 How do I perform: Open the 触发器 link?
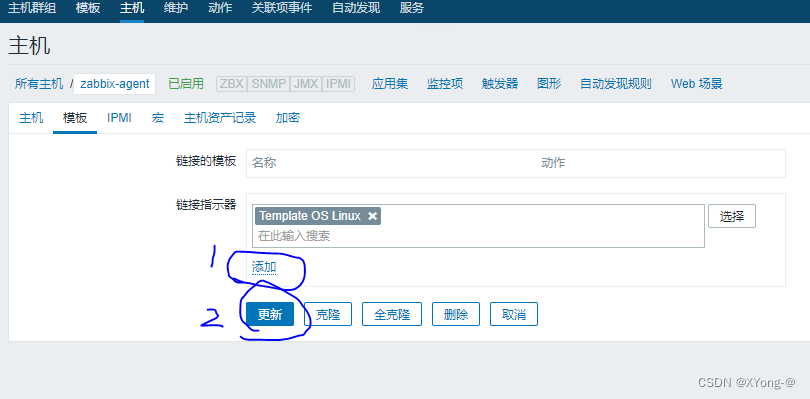coord(500,84)
